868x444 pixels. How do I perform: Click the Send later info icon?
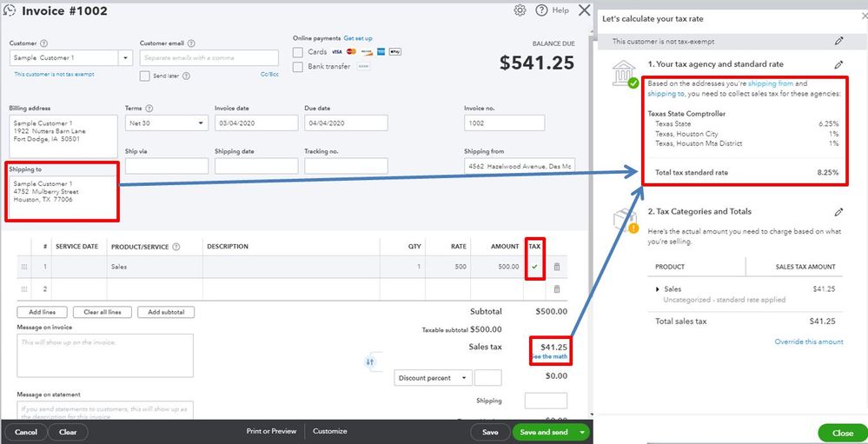pos(187,76)
